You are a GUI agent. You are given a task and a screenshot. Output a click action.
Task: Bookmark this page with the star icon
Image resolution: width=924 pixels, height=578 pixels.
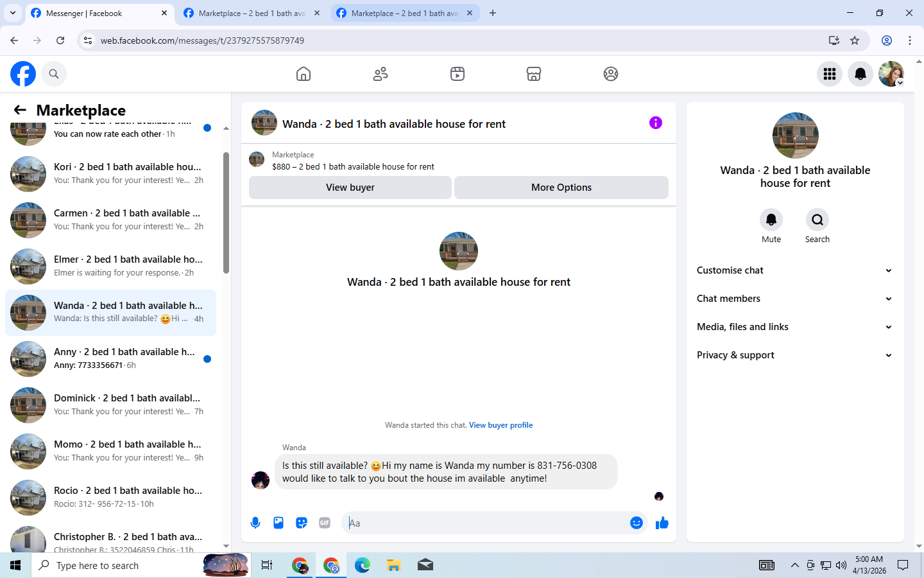855,40
